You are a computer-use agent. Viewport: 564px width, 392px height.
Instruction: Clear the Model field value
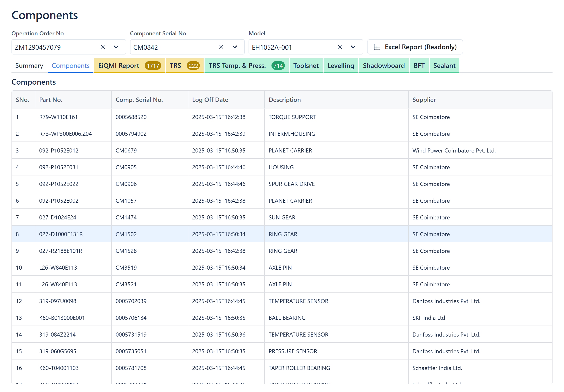click(340, 47)
